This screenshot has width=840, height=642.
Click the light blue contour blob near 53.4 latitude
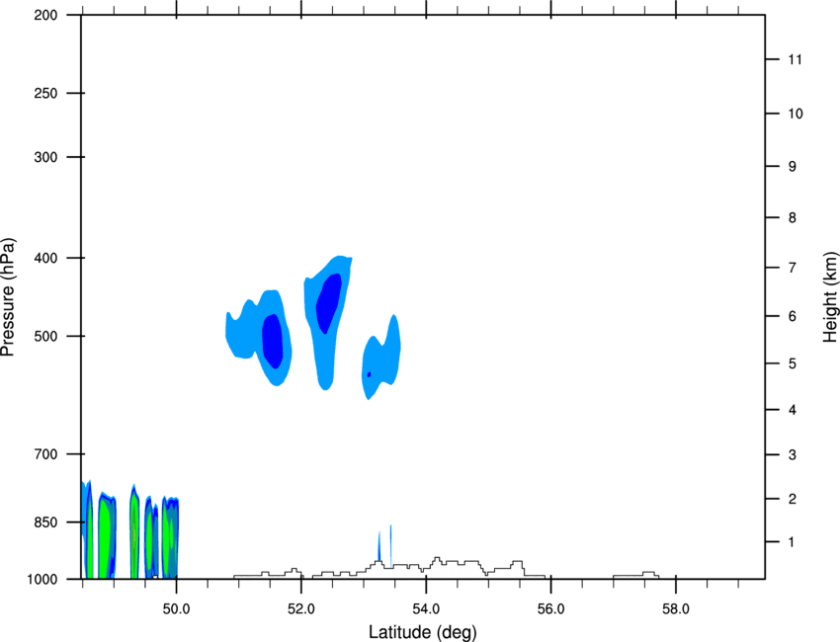(380, 358)
